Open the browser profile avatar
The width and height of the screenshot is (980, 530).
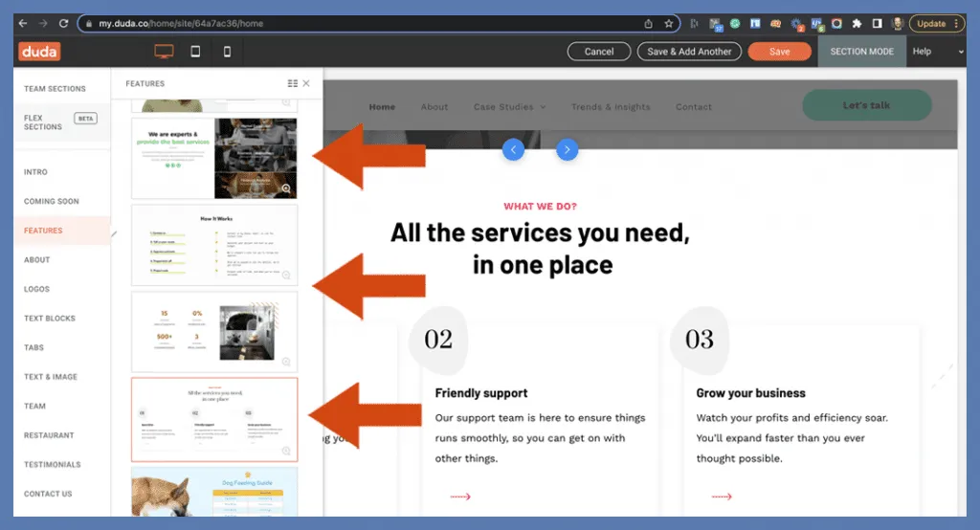pos(898,24)
